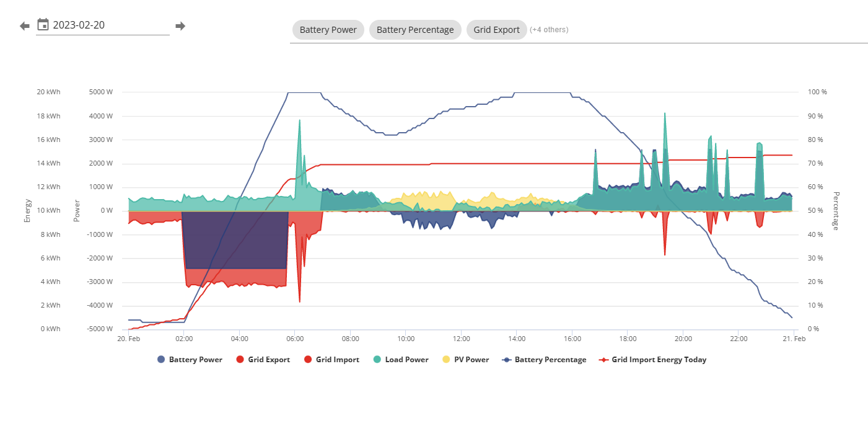Toggle Grid Import series in legend

click(331, 360)
